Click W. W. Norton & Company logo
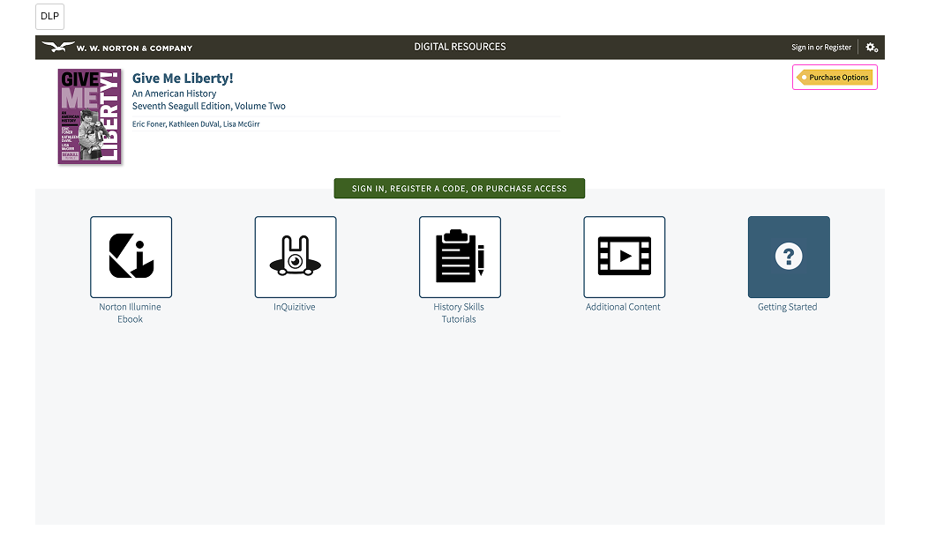Screen dimensions: 951x560 tap(117, 48)
